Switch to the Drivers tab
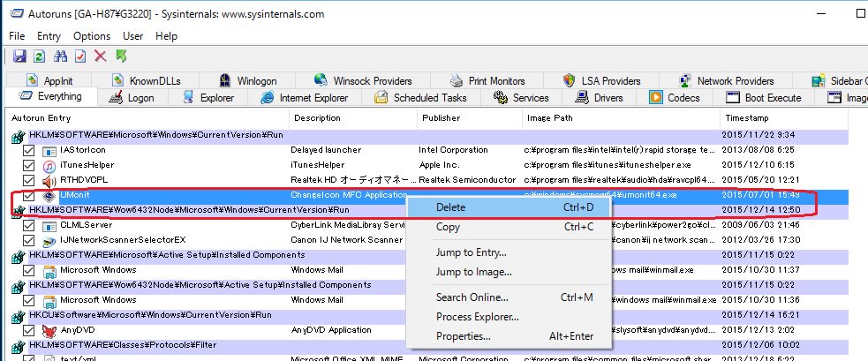868x361 pixels. 600,98
